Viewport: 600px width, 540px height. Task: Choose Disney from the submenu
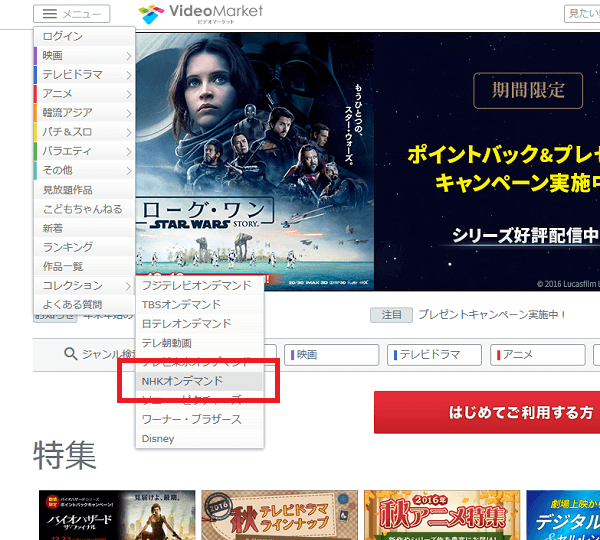[x=200, y=439]
